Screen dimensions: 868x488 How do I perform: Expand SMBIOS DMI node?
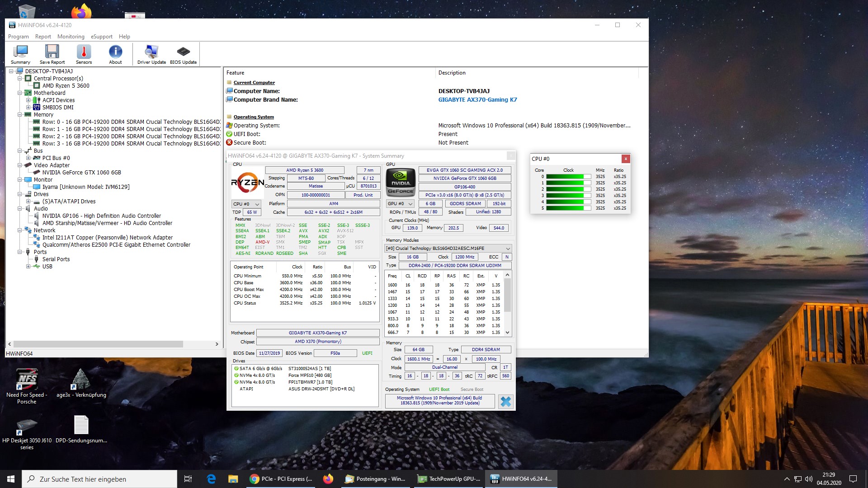[28, 107]
